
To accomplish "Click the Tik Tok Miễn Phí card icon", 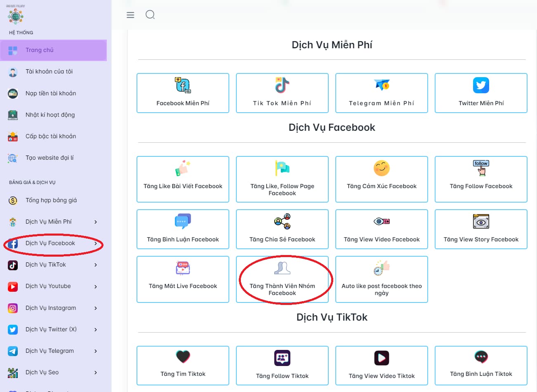I will 282,85.
